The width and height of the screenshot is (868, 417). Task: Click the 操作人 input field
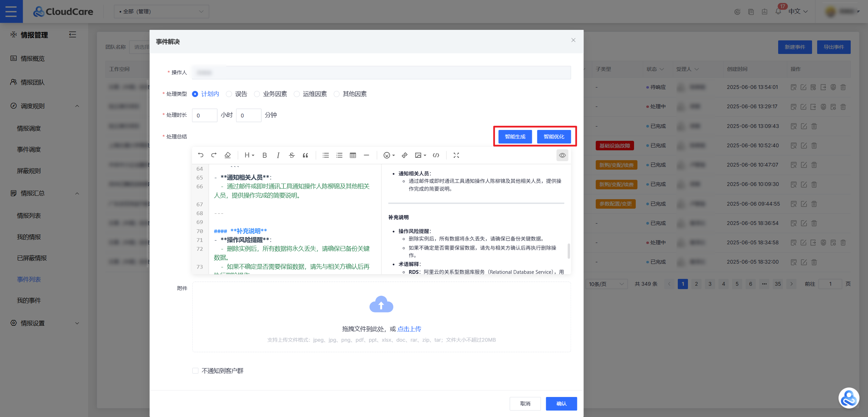381,72
